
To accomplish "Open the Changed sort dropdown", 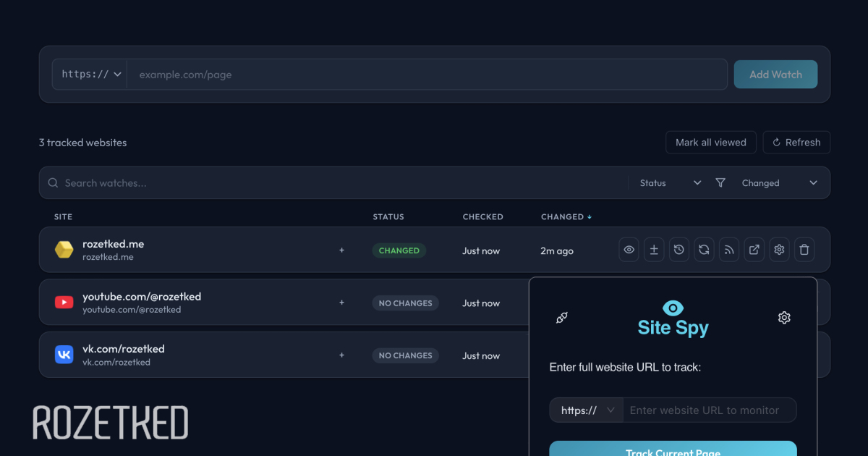I will 779,183.
